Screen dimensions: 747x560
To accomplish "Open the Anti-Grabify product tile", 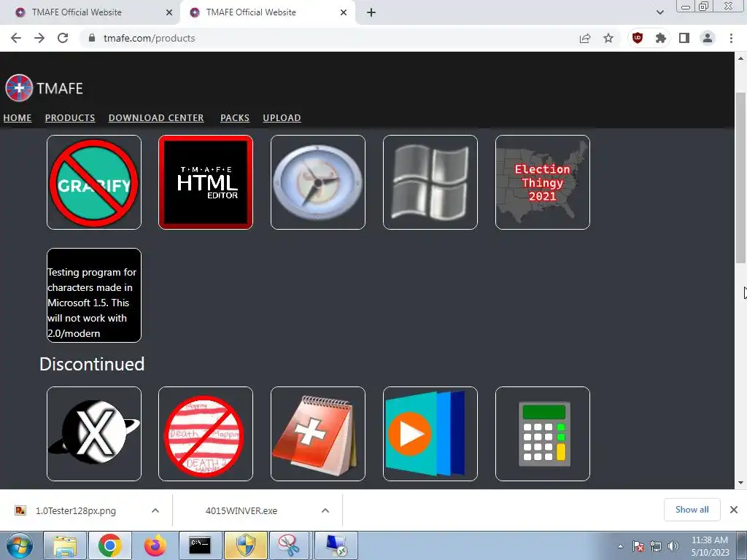I will (94, 182).
